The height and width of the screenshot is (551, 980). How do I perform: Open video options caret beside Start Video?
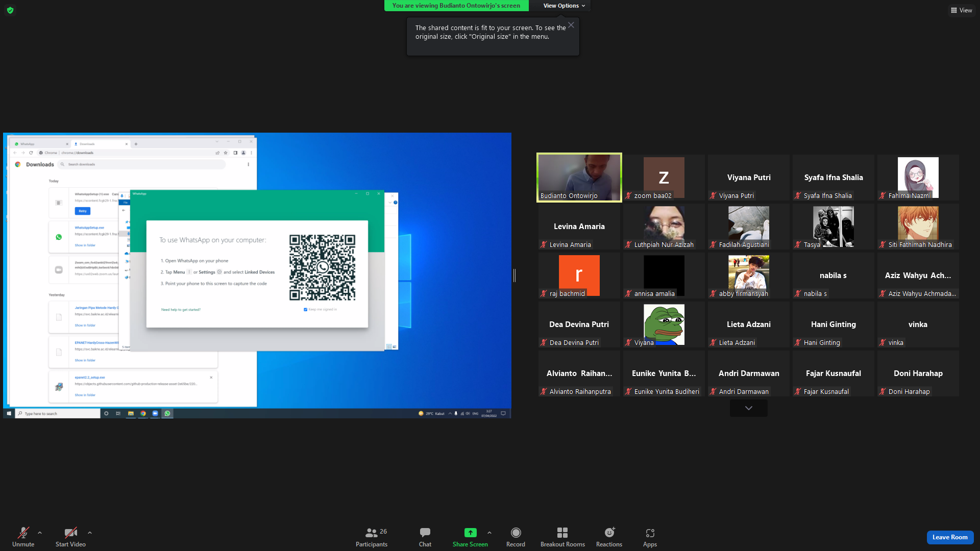[90, 533]
